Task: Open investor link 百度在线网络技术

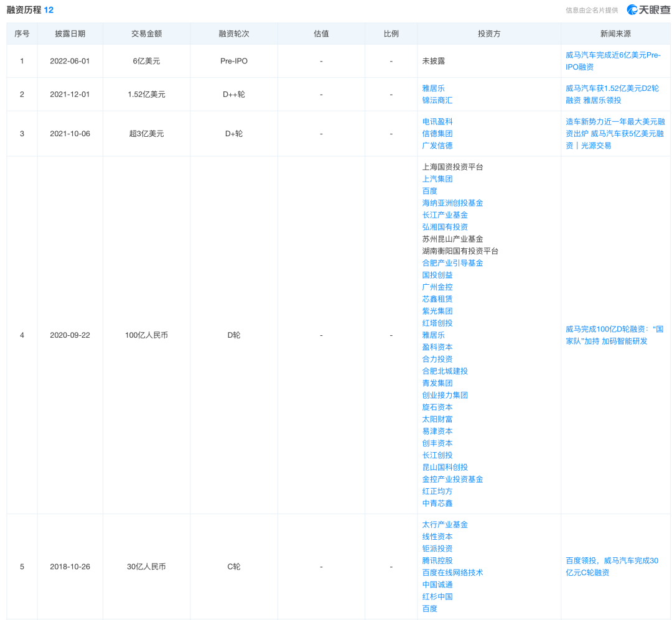Action: point(452,573)
